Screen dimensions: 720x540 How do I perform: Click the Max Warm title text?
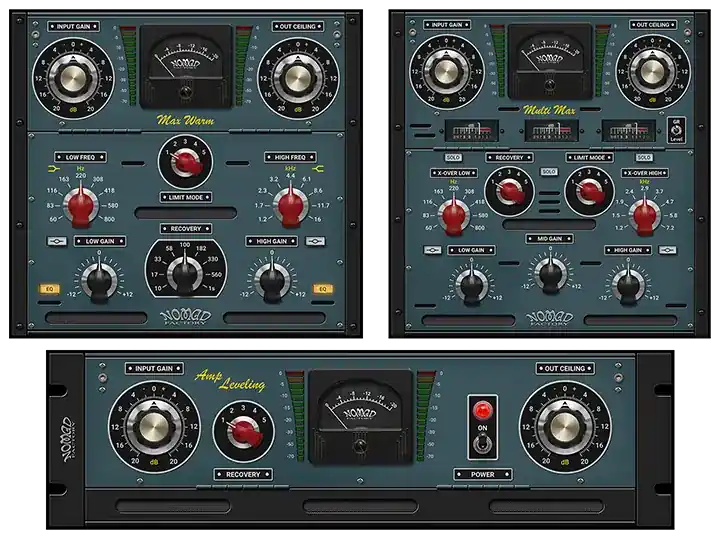[186, 120]
